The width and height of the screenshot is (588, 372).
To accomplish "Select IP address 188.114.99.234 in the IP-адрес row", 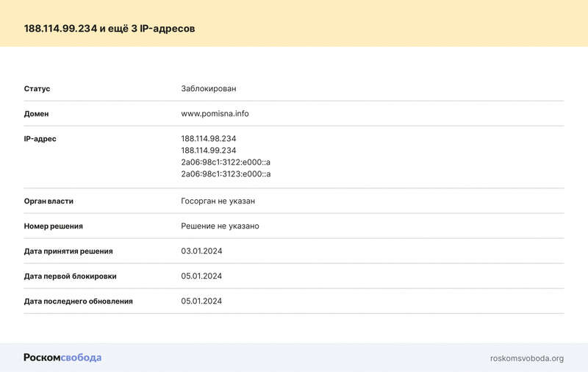I will coord(209,150).
